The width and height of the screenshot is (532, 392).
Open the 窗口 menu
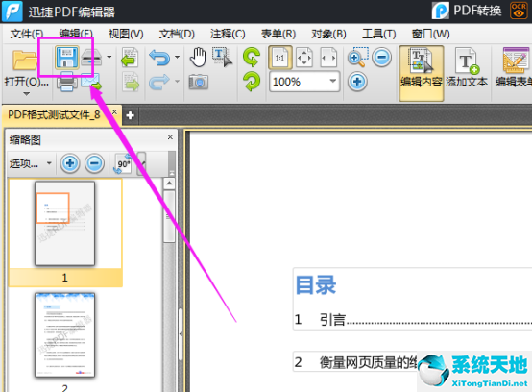point(430,34)
